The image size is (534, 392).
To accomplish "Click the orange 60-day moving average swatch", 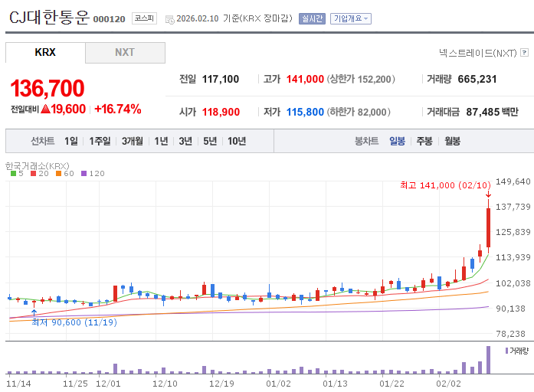I will [58, 174].
